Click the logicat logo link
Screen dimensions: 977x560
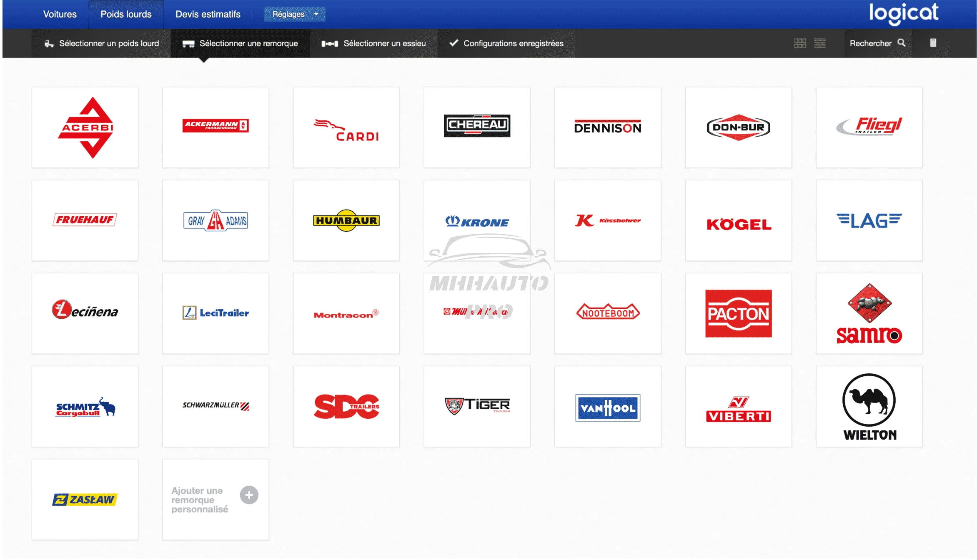[x=903, y=13]
